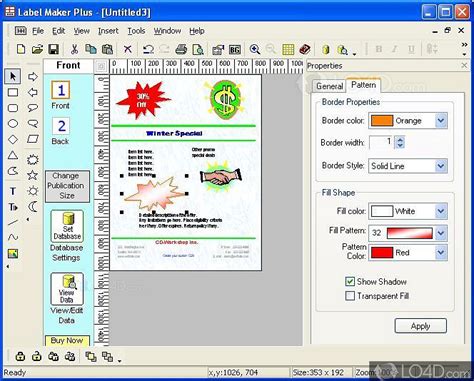Click the Paste clipboard icon

[107, 49]
